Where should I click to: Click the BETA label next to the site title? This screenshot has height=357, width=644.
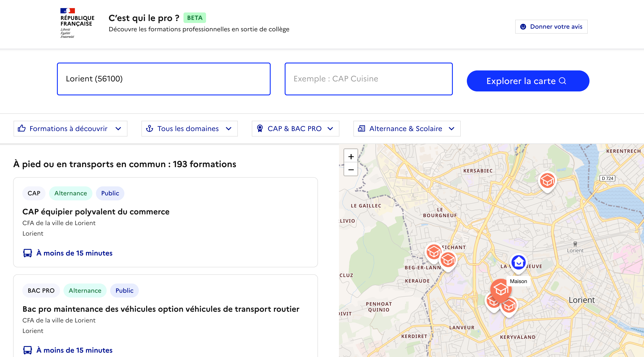195,18
